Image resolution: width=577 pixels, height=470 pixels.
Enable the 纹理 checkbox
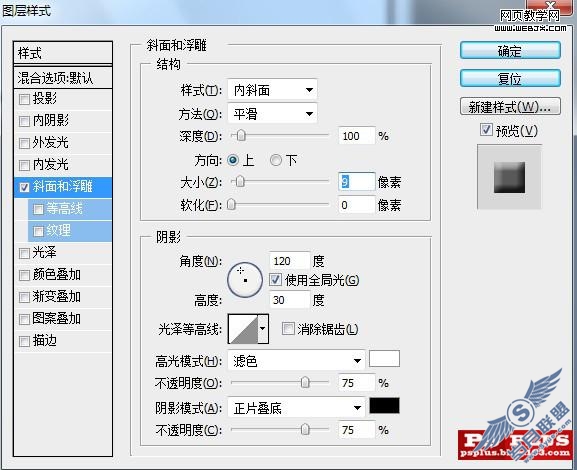(x=38, y=232)
